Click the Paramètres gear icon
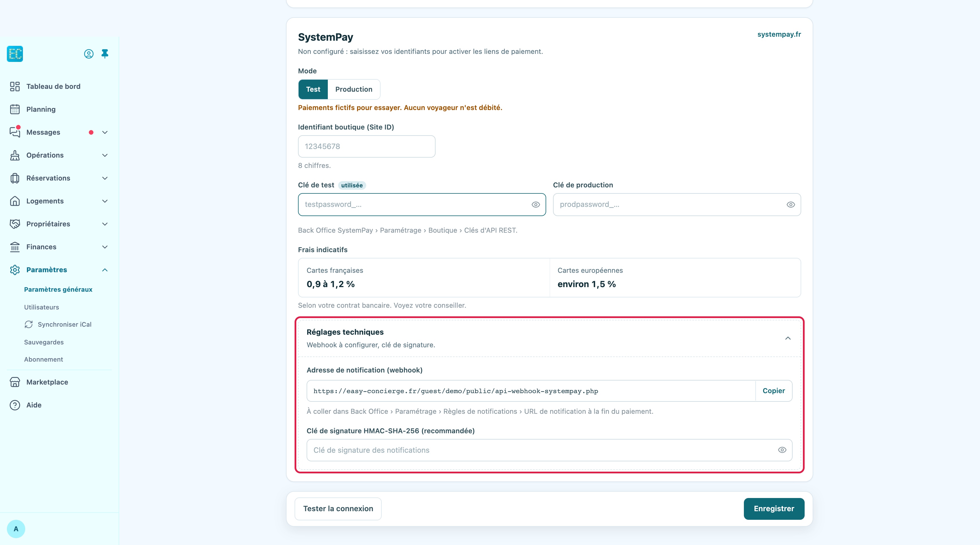 15,270
